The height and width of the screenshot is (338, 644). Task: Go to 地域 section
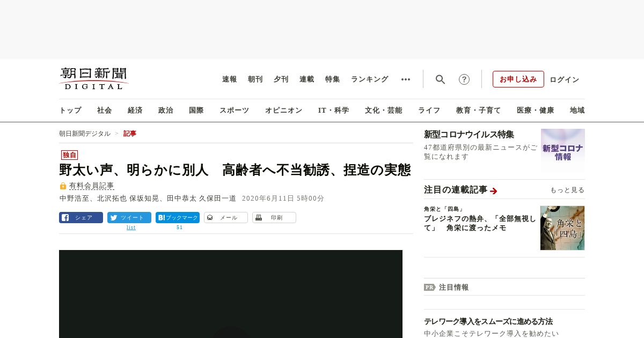pyautogui.click(x=577, y=110)
